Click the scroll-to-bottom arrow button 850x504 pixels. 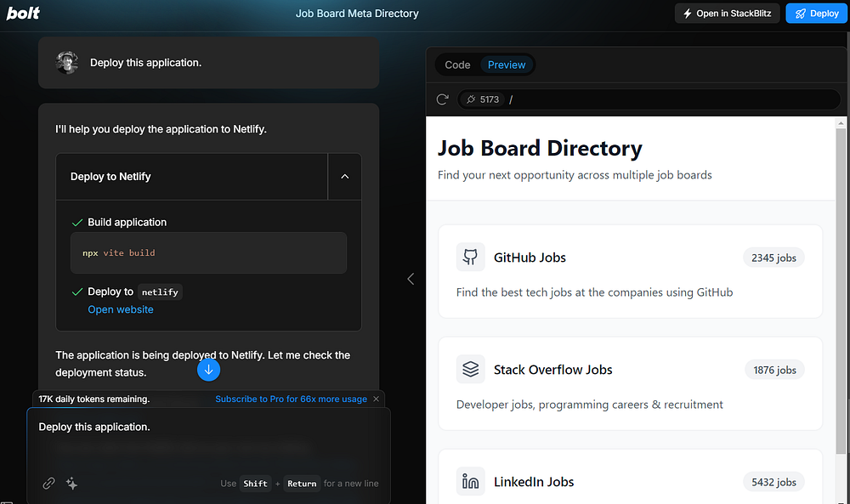tap(208, 370)
